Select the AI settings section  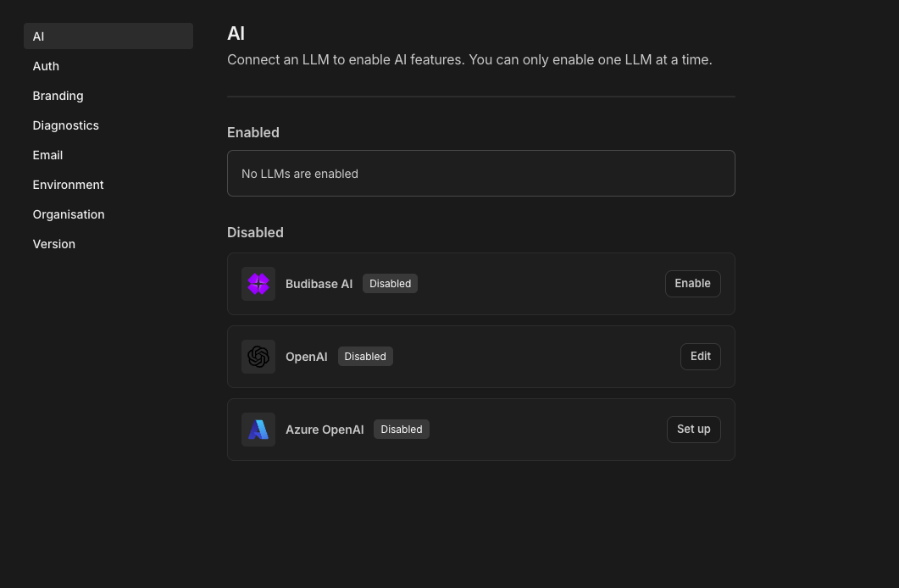click(x=108, y=36)
